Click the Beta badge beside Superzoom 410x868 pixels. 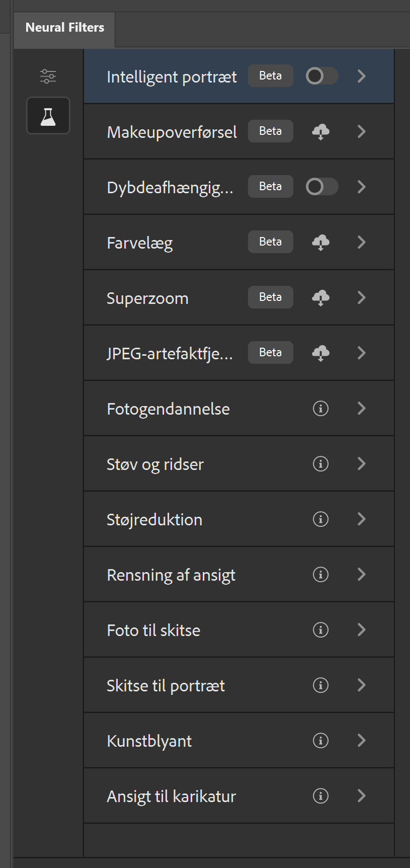click(x=270, y=297)
